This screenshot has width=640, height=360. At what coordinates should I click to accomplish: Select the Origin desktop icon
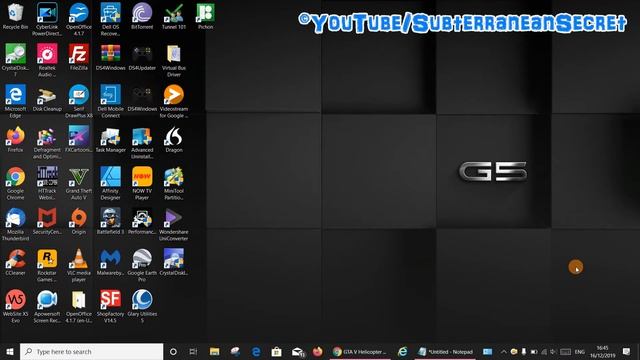click(x=79, y=221)
